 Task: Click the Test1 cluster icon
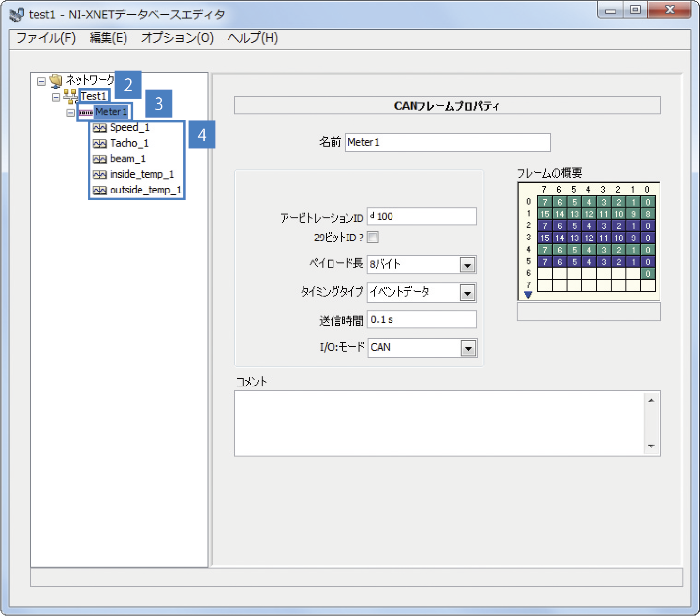tap(70, 96)
